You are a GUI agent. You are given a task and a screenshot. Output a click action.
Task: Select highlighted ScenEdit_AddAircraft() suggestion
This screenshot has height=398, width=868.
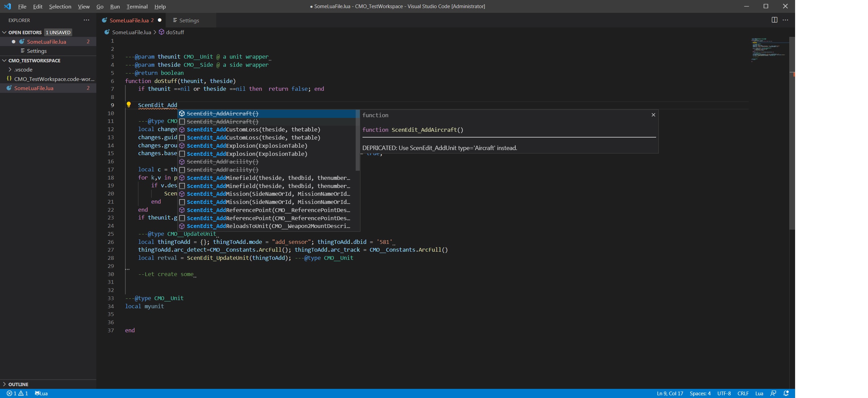(267, 113)
